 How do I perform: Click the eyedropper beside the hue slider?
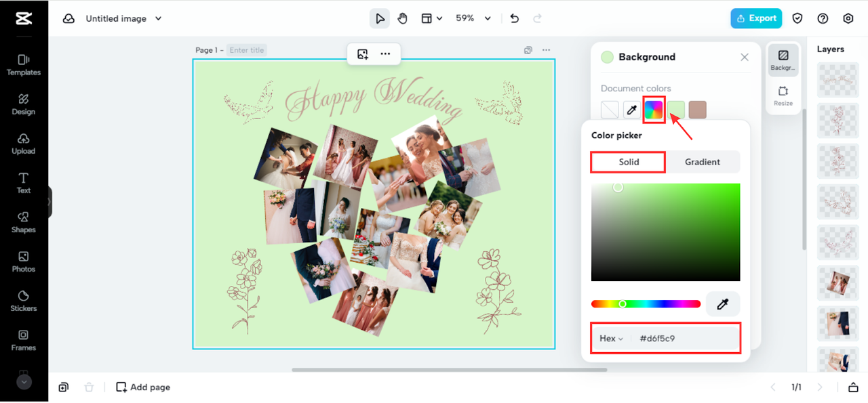pos(723,305)
